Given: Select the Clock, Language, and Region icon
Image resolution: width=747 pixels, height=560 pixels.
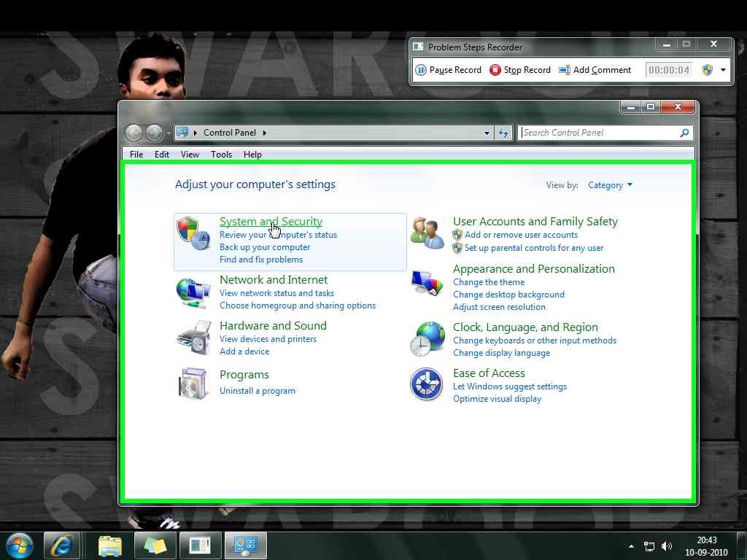Looking at the screenshot, I should 427,338.
